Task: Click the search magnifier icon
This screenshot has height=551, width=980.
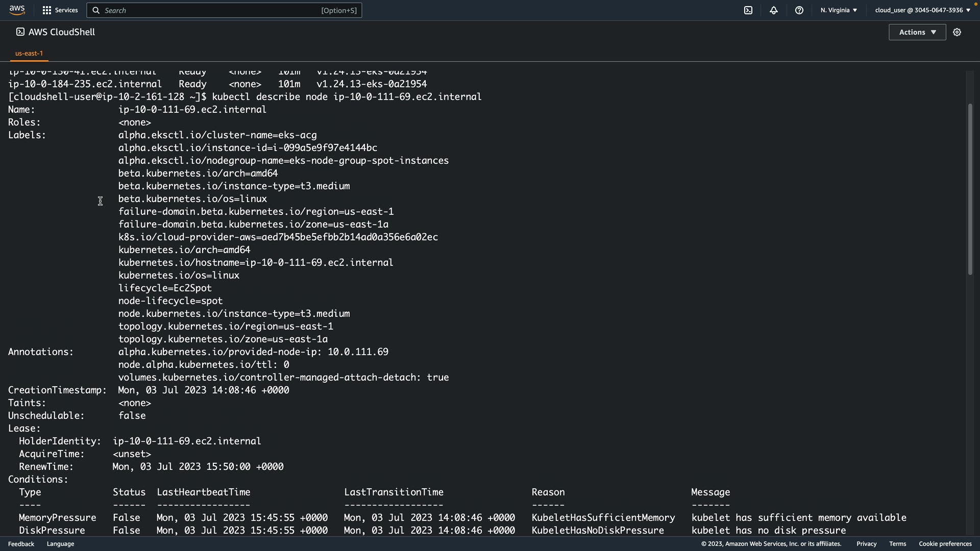Action: [x=96, y=10]
